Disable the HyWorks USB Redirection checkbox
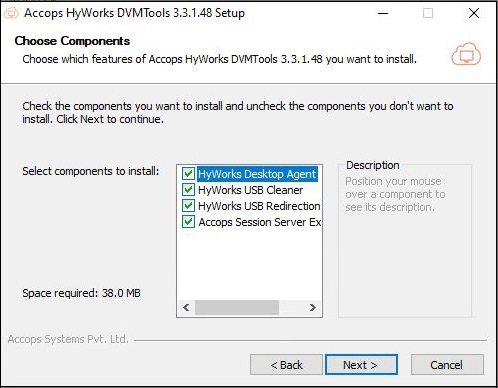The height and width of the screenshot is (388, 498). [188, 206]
